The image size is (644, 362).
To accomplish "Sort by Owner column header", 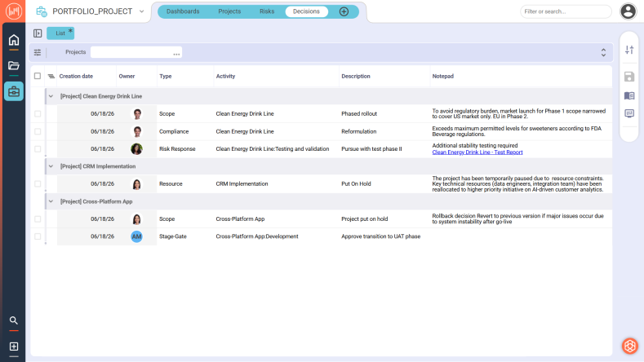I will coord(127,77).
